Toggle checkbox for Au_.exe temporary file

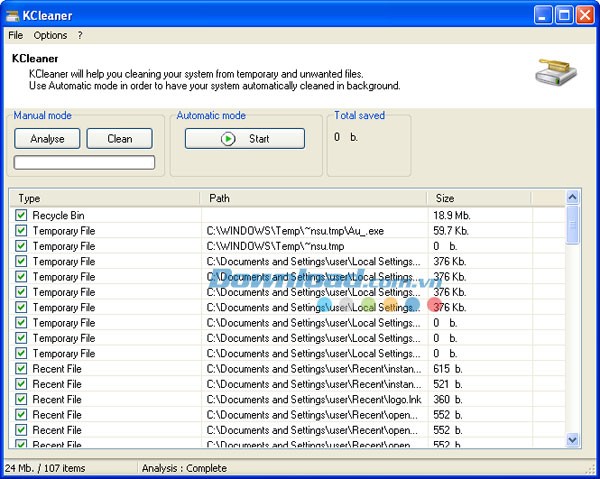(21, 231)
